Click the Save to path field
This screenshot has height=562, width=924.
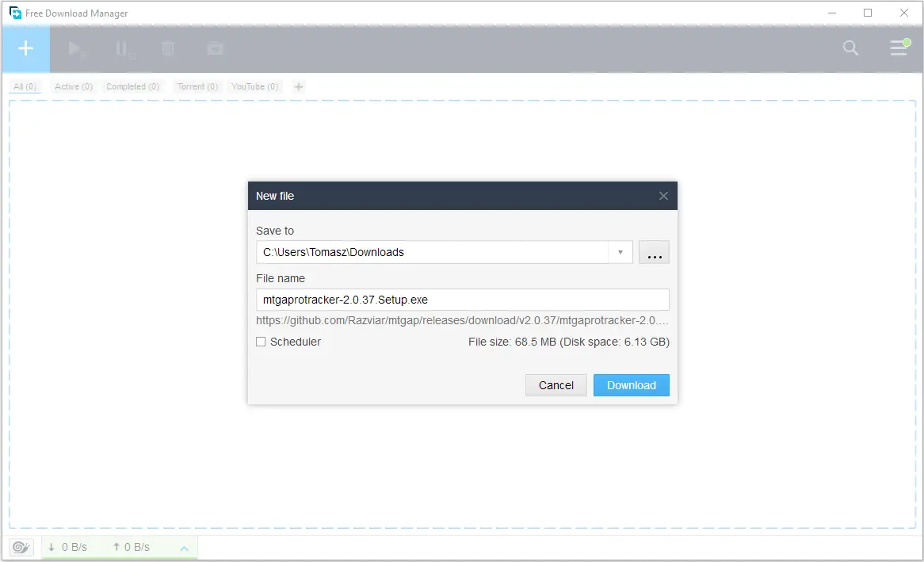[433, 252]
